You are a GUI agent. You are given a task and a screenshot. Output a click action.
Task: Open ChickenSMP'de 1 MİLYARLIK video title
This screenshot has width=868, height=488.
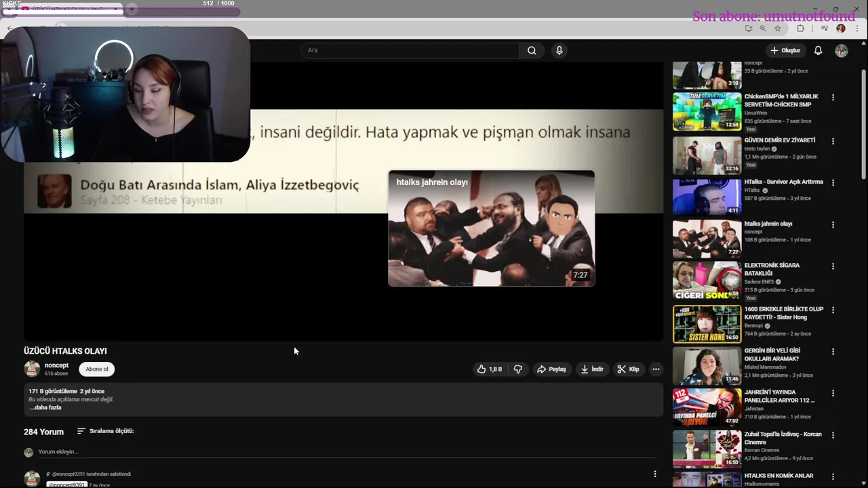click(781, 100)
